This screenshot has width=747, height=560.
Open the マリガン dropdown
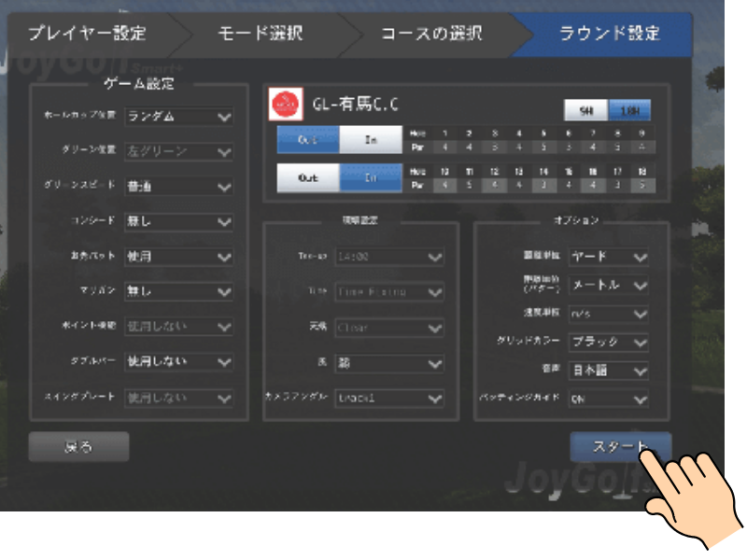pos(178,291)
